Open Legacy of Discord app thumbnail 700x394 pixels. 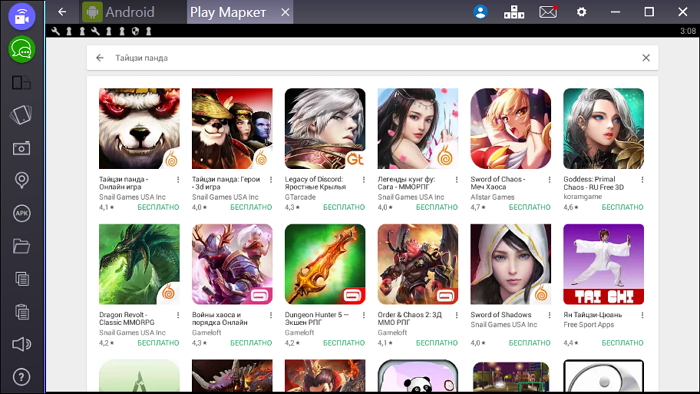click(x=325, y=129)
